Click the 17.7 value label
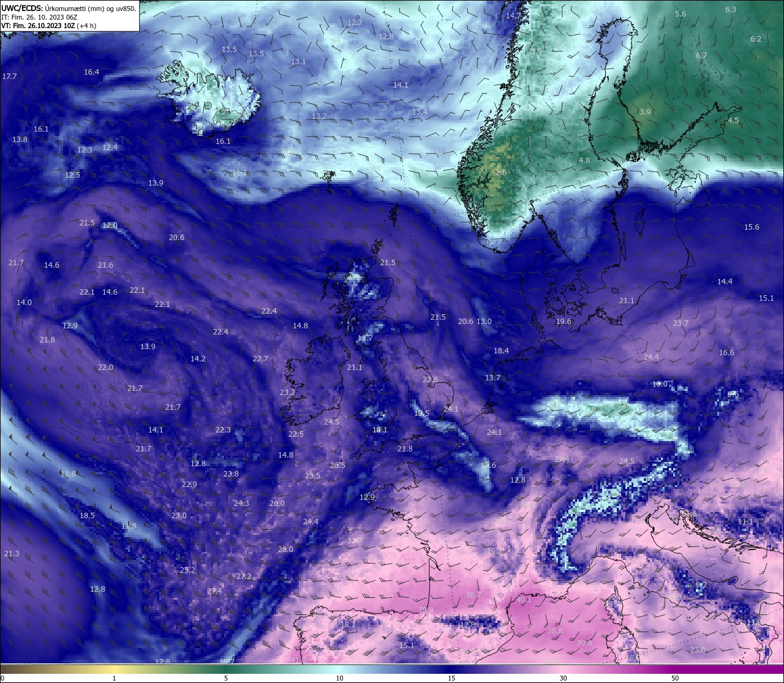The height and width of the screenshot is (683, 784). tap(9, 77)
